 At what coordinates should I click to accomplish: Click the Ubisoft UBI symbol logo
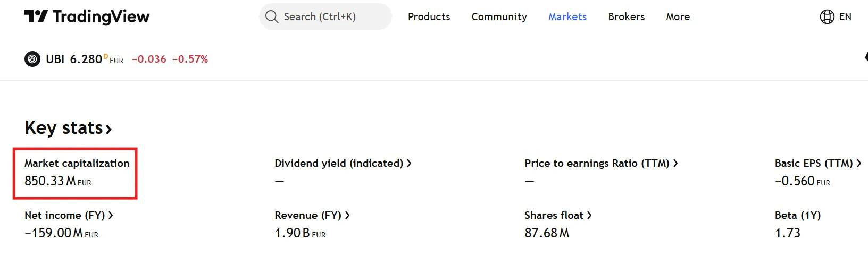pyautogui.click(x=32, y=59)
